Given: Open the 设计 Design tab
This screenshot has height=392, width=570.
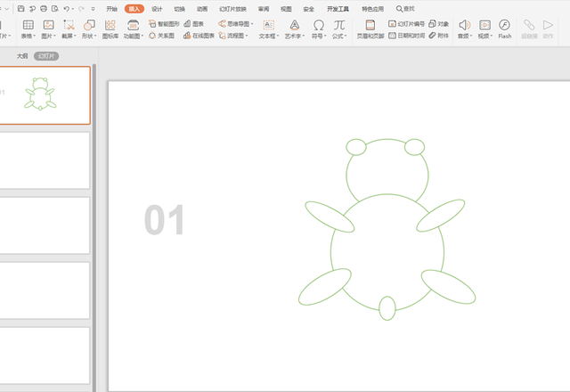Looking at the screenshot, I should pos(157,8).
